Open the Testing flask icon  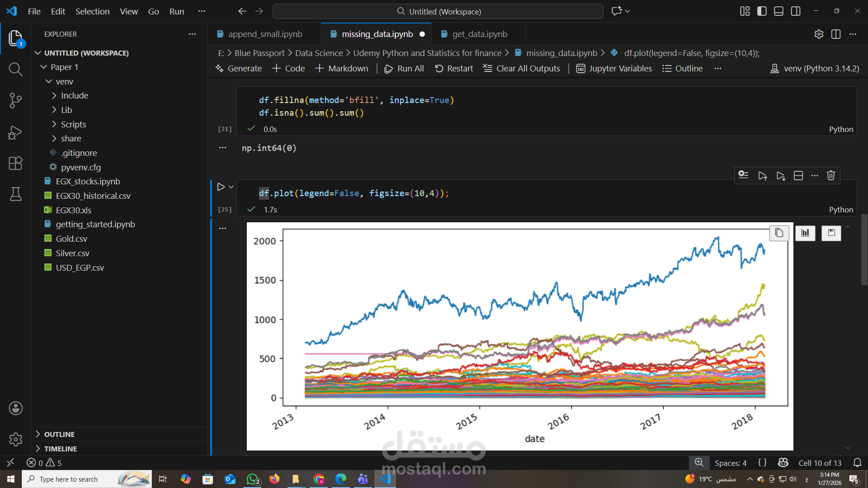(15, 194)
